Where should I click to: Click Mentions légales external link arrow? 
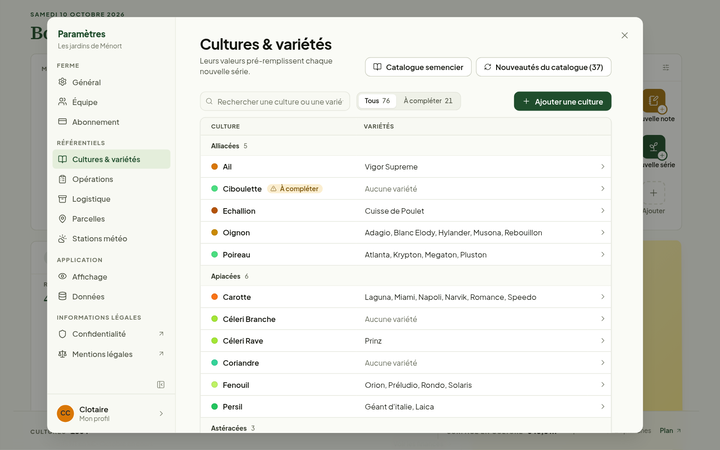(161, 354)
